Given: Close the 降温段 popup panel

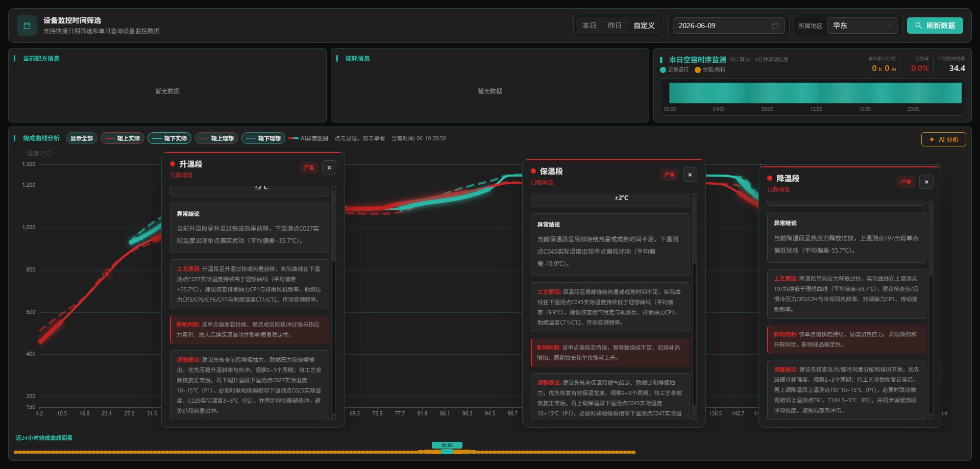Looking at the screenshot, I should pyautogui.click(x=927, y=182).
